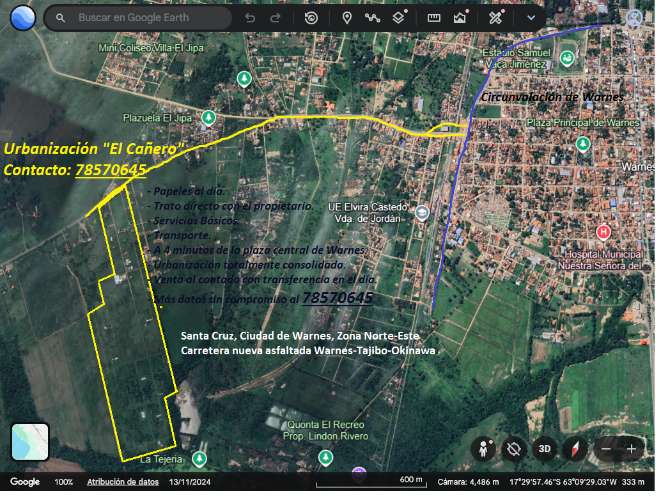Image resolution: width=661 pixels, height=500 pixels.
Task: Open the map layers toolbar button
Action: click(x=399, y=18)
